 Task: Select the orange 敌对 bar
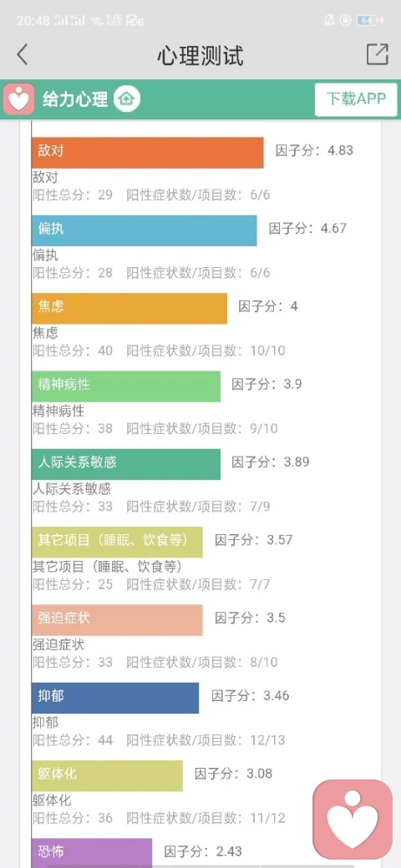pyautogui.click(x=147, y=153)
